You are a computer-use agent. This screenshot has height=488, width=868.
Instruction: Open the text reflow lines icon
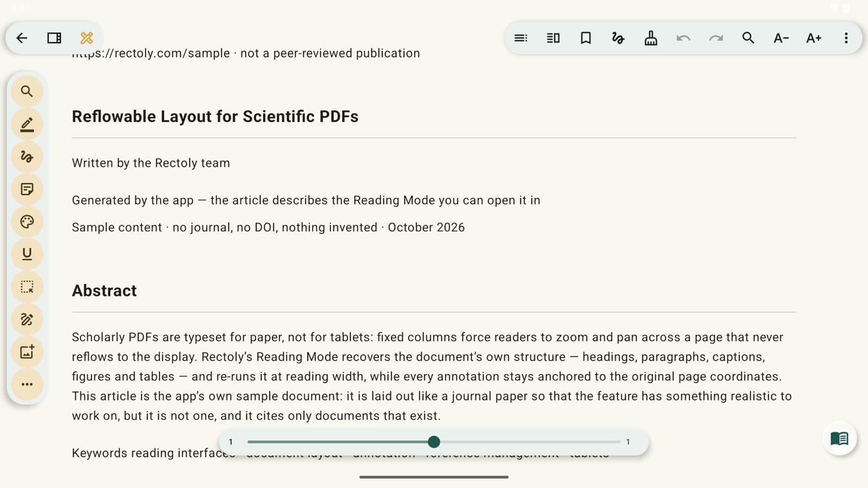521,38
